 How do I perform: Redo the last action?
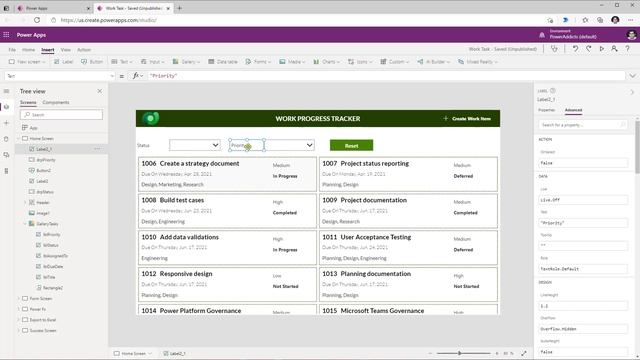(589, 49)
